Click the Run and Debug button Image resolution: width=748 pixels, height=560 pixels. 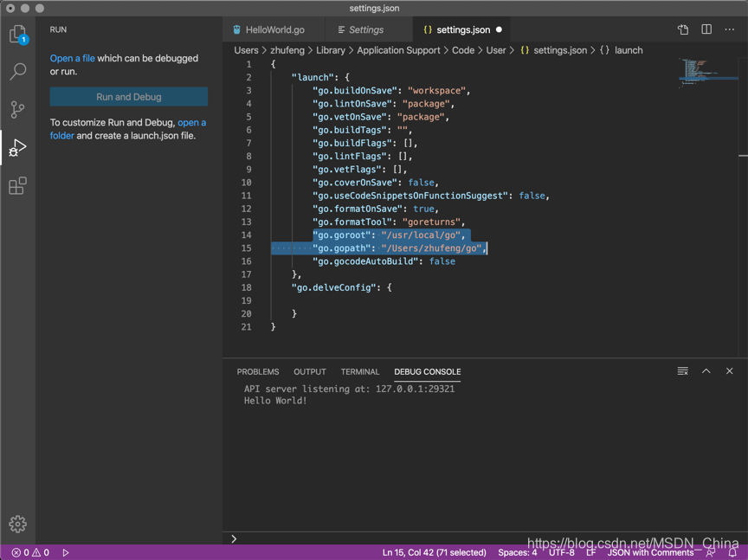pyautogui.click(x=129, y=97)
